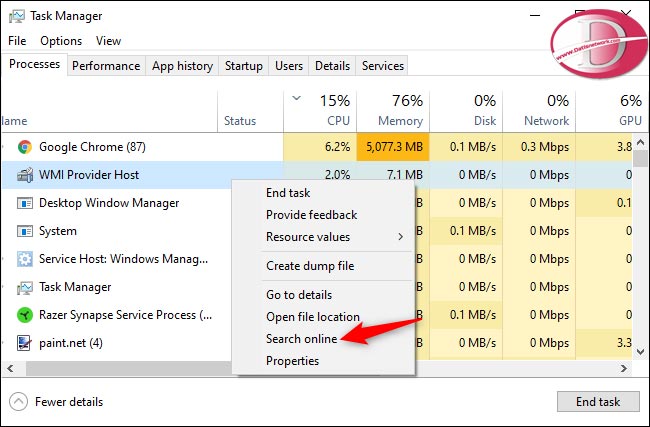Sort by the Disk column header
650x427 pixels.
click(x=466, y=111)
